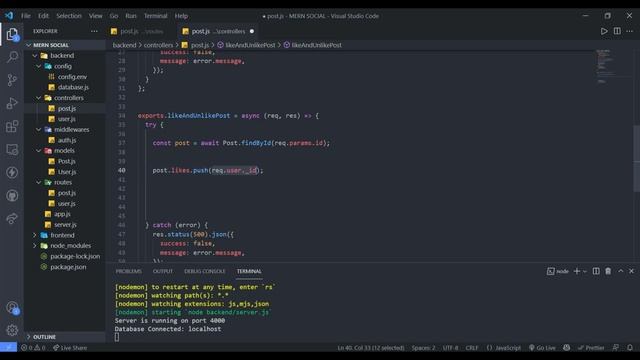This screenshot has width=640, height=360.
Task: Switch to the DEBUG CONSOLE tab
Action: point(204,271)
